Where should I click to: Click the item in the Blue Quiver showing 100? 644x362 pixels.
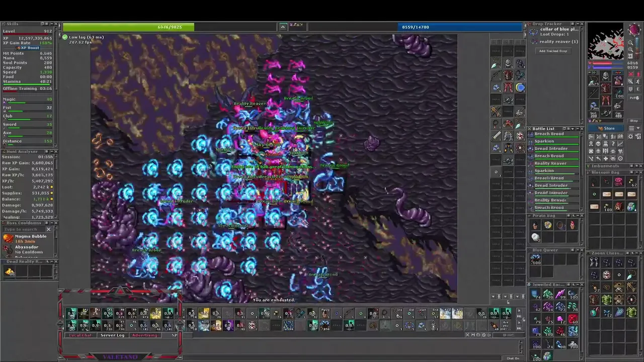click(x=535, y=259)
